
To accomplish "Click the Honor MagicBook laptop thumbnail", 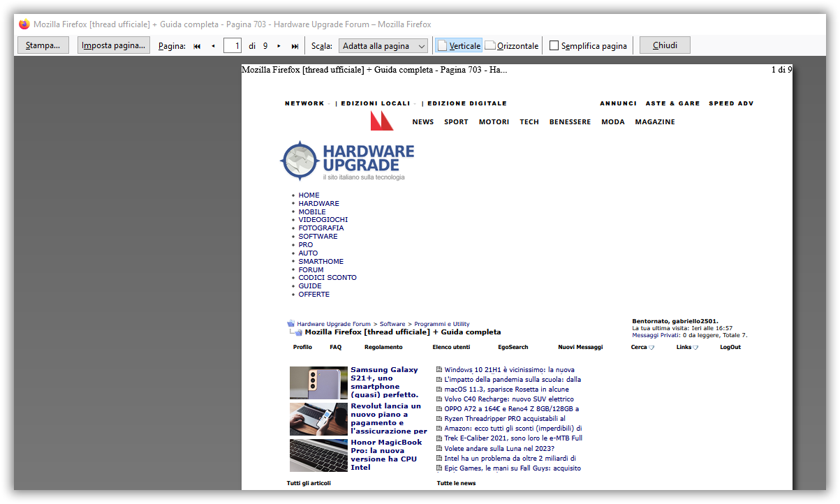I will point(318,456).
